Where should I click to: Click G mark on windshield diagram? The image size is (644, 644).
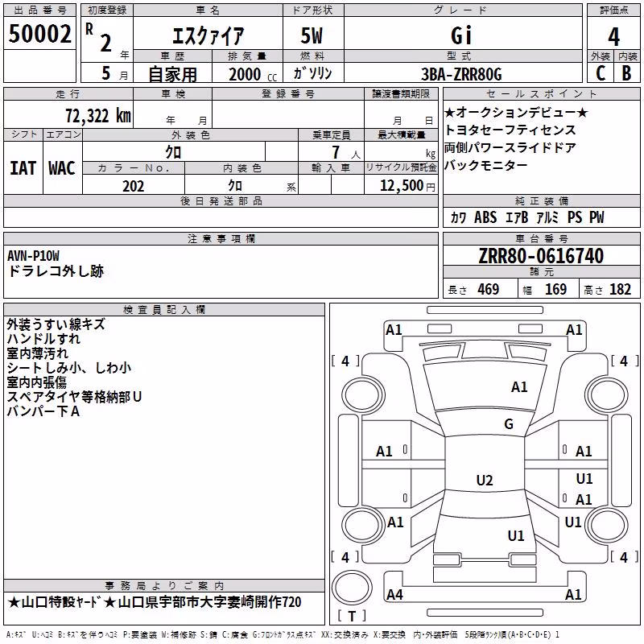(509, 424)
